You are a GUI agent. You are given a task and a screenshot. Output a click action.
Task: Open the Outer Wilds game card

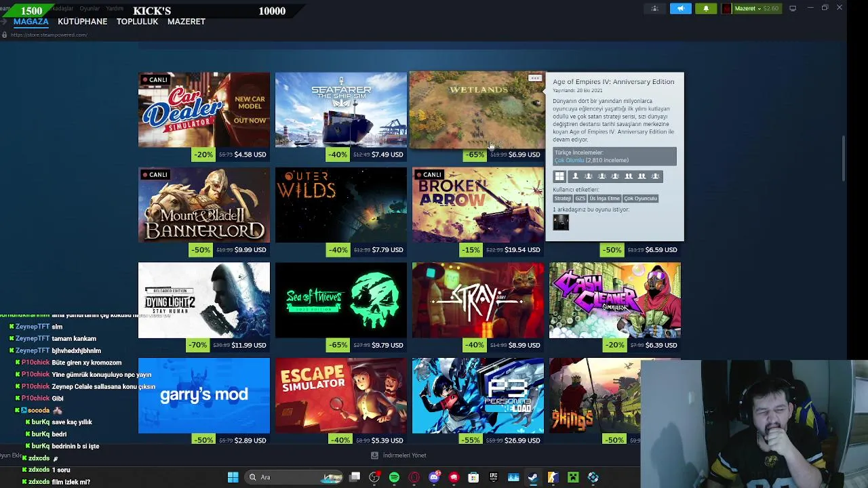tap(340, 205)
